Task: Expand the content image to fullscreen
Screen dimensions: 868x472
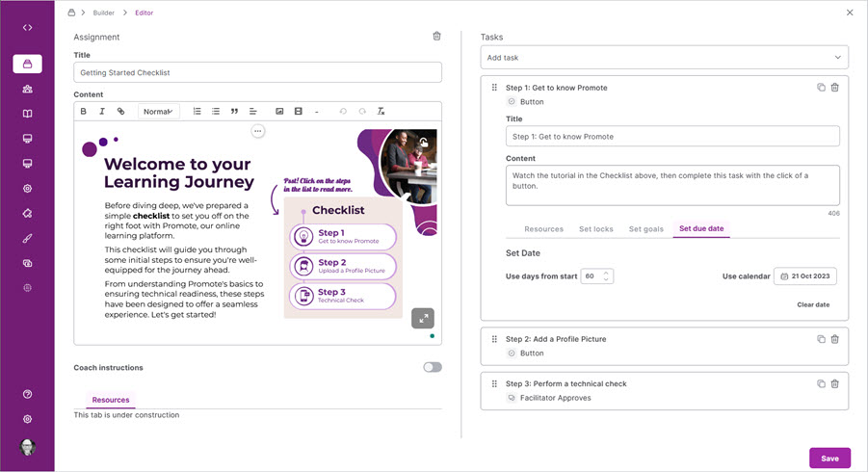Action: click(x=422, y=317)
